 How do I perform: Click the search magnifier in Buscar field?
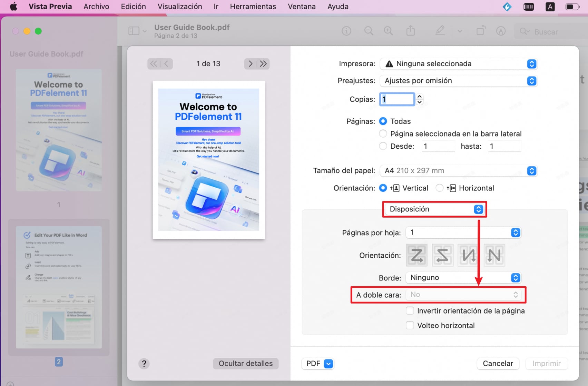[524, 31]
